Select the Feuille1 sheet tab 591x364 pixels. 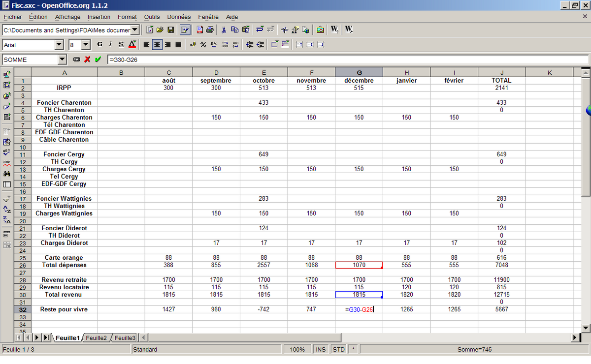pyautogui.click(x=67, y=338)
